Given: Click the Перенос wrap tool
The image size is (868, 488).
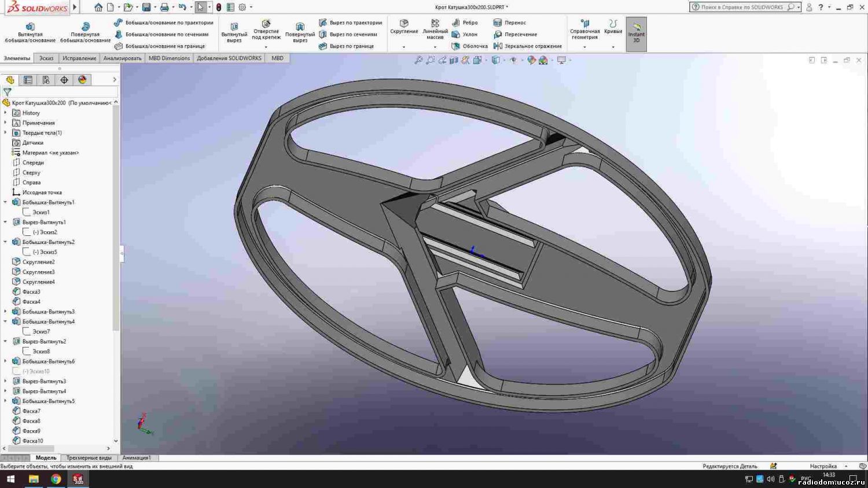Looking at the screenshot, I should click(x=510, y=23).
